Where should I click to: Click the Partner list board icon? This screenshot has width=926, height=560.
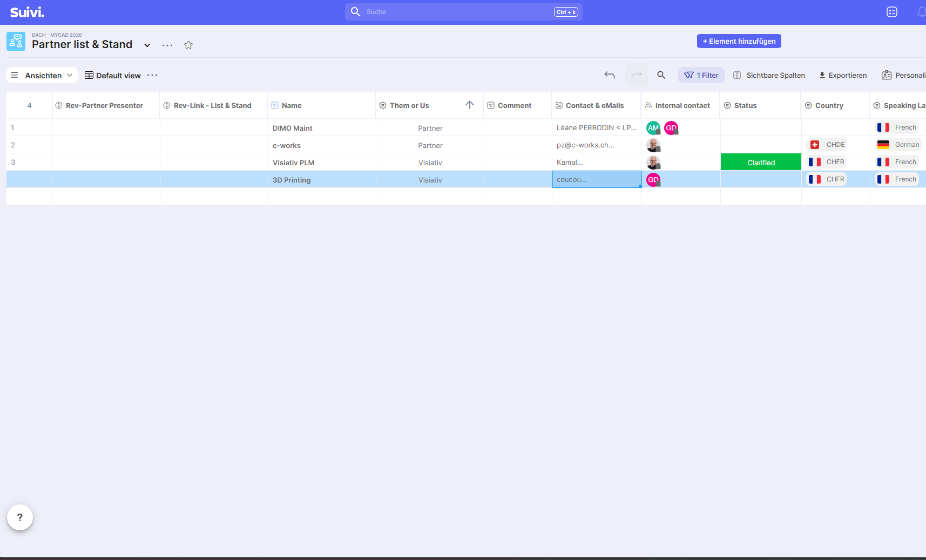[x=16, y=41]
